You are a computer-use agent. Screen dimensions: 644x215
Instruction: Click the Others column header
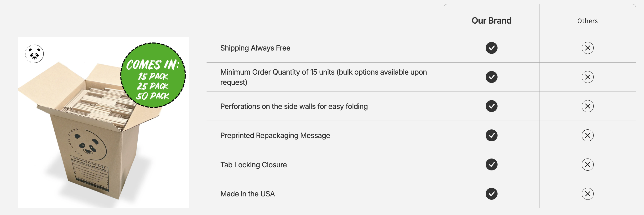587,21
